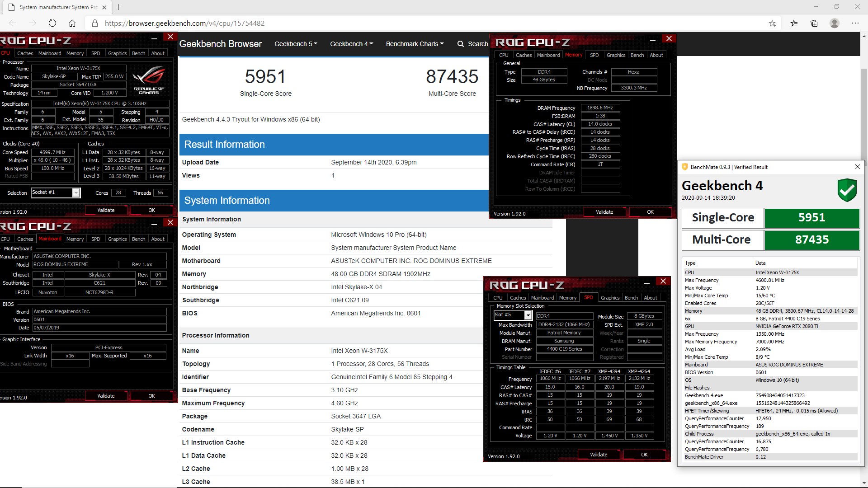
Task: Open Caches tab in CPU-Z CPU window
Action: coord(25,53)
